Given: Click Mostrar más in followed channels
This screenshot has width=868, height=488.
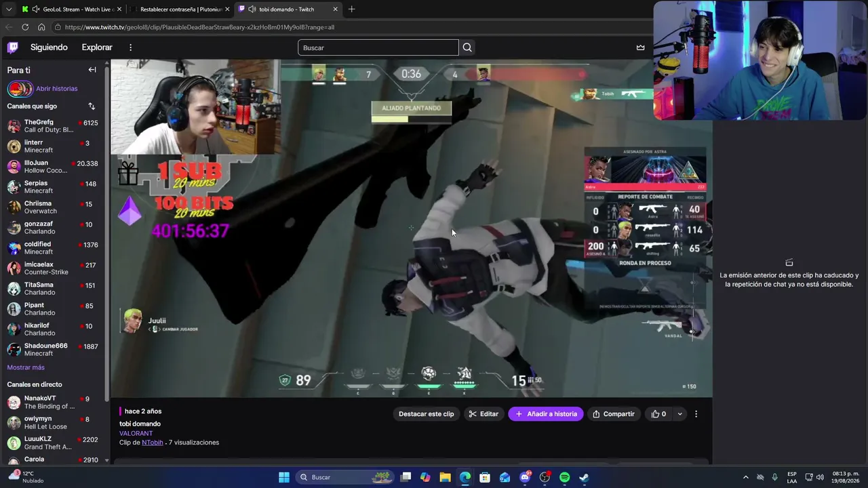Looking at the screenshot, I should [26, 367].
